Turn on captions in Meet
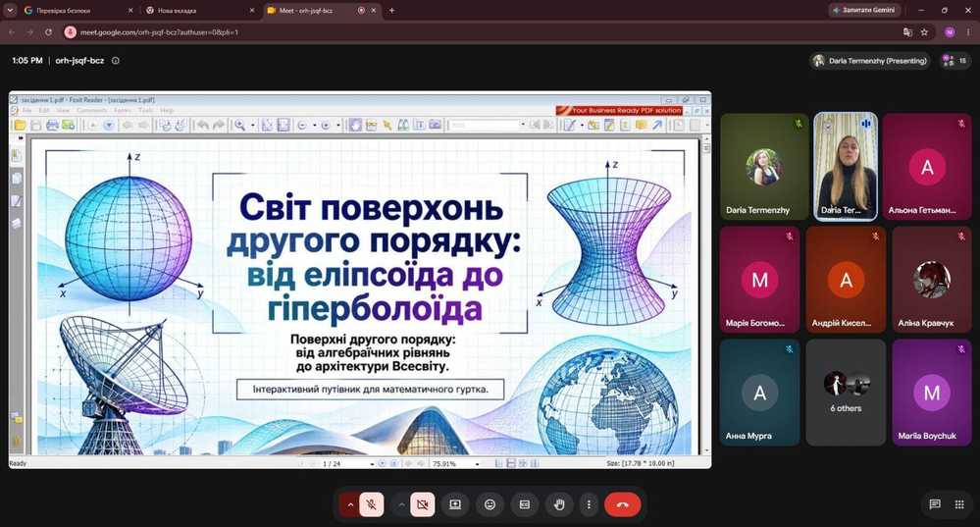 point(525,504)
